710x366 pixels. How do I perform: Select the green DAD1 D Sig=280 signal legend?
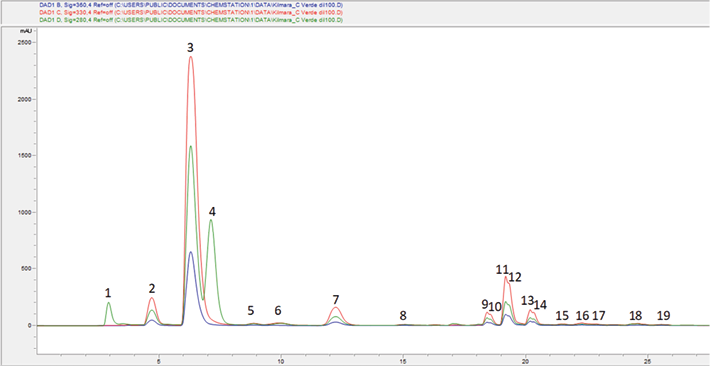pyautogui.click(x=191, y=21)
